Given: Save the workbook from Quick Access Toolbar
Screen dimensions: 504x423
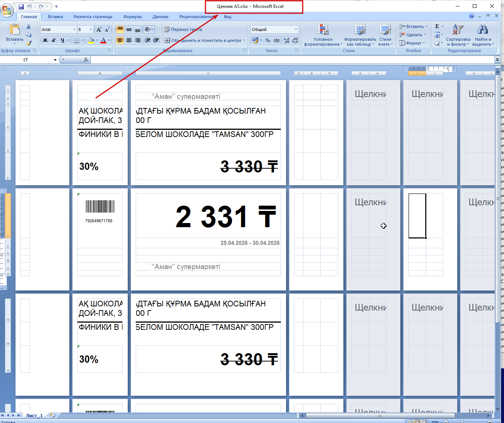Looking at the screenshot, I should pyautogui.click(x=21, y=6).
